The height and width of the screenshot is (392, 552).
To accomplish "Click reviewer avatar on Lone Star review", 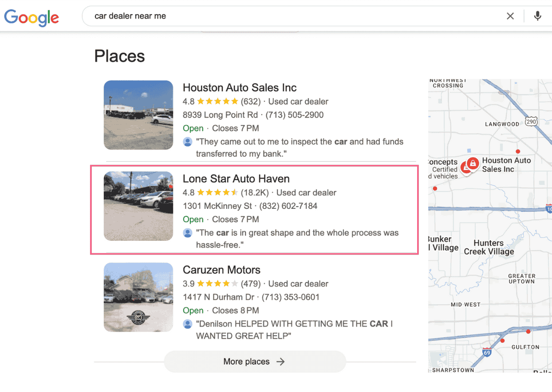I will pos(188,233).
